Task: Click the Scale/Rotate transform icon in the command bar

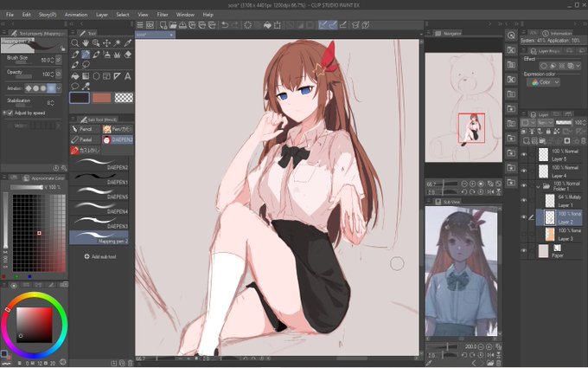Action: (277, 25)
